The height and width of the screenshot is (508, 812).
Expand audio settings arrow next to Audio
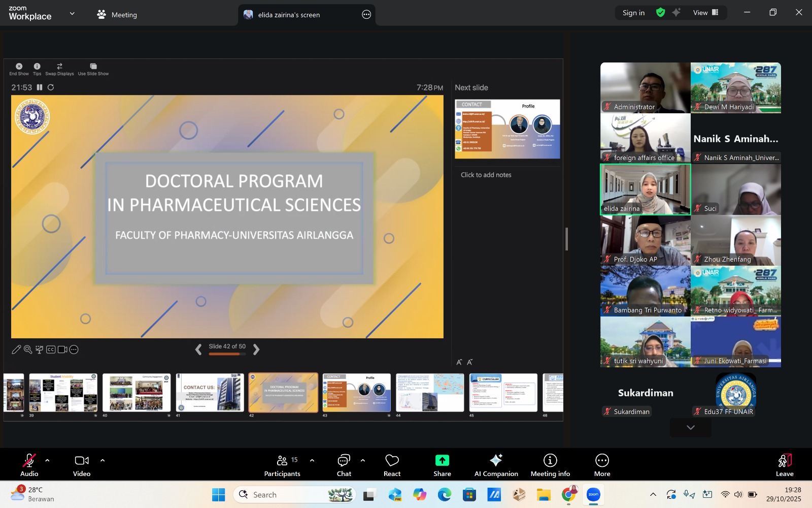(47, 460)
